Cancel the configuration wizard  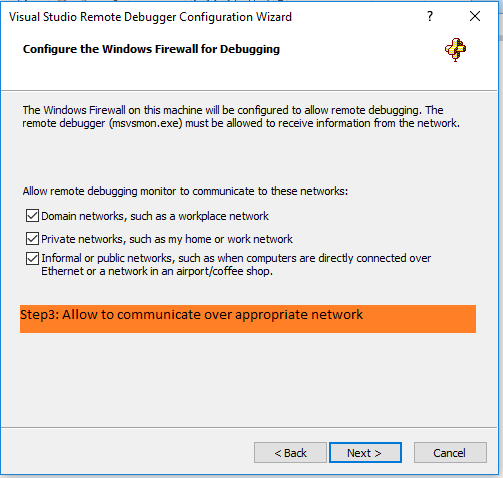coord(450,453)
